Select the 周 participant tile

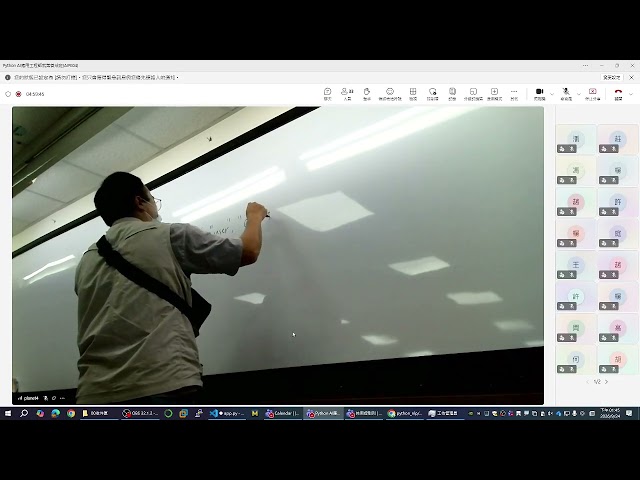click(576, 328)
